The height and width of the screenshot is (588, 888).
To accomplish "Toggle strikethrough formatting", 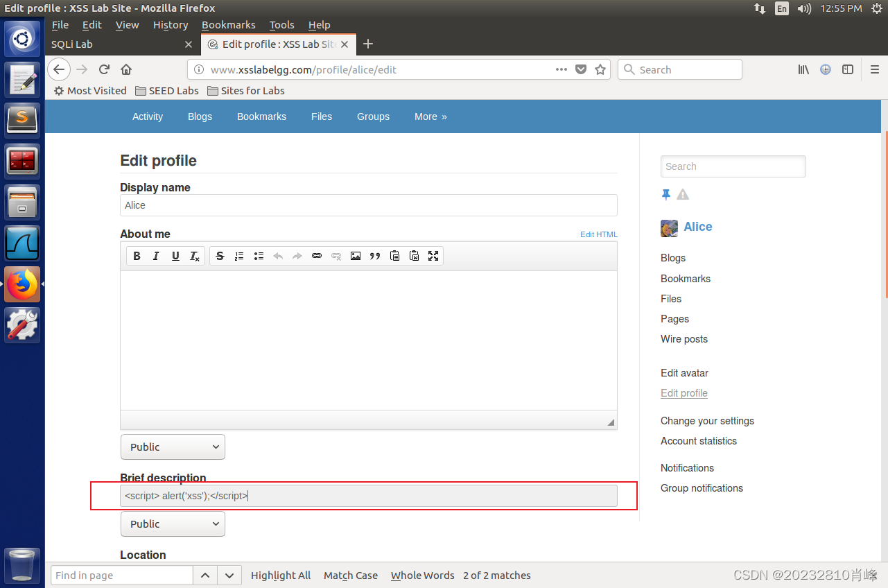I will (x=220, y=256).
